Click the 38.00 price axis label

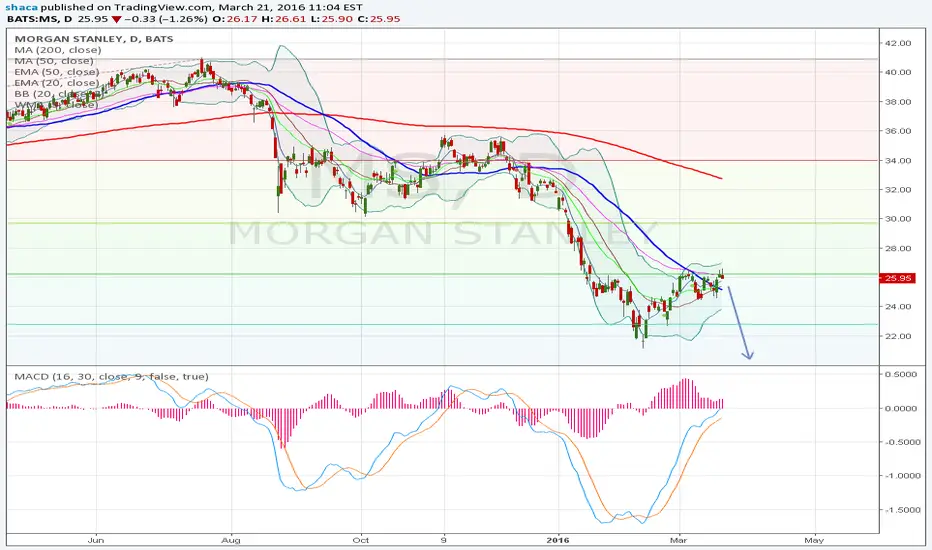tap(898, 102)
